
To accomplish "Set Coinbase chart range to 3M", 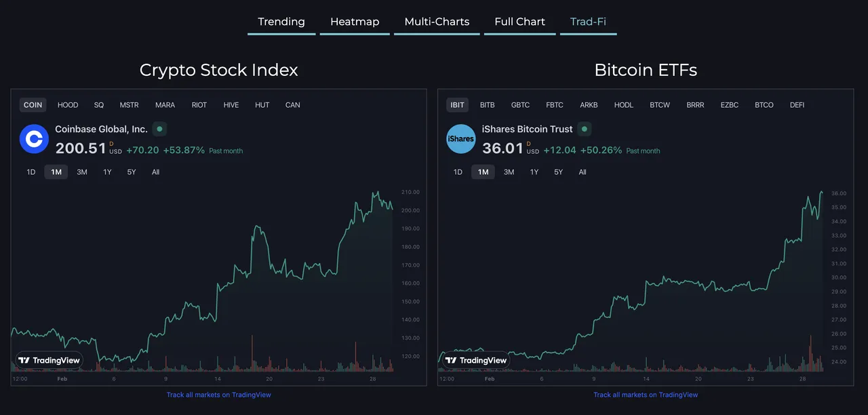I will [x=82, y=172].
